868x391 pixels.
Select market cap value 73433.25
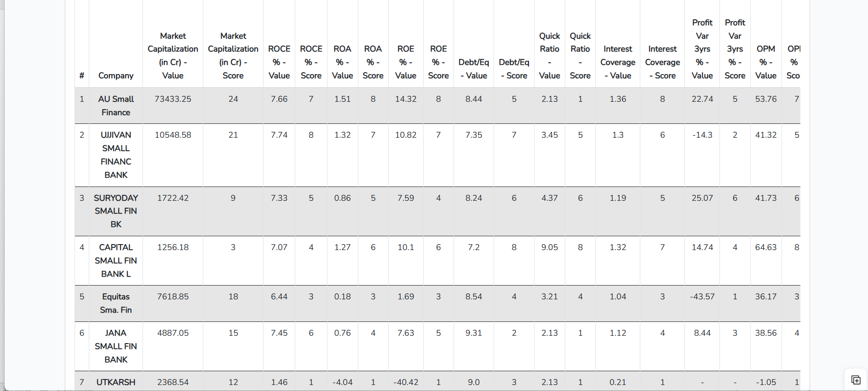click(x=173, y=99)
